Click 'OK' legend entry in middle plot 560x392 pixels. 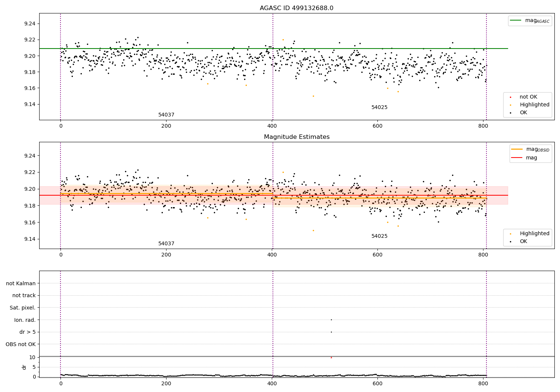coord(519,241)
